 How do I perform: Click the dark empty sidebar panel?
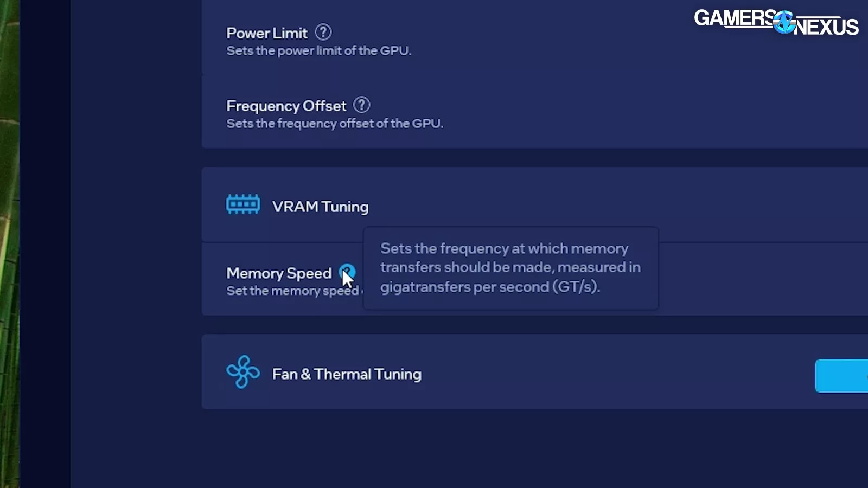[x=136, y=244]
